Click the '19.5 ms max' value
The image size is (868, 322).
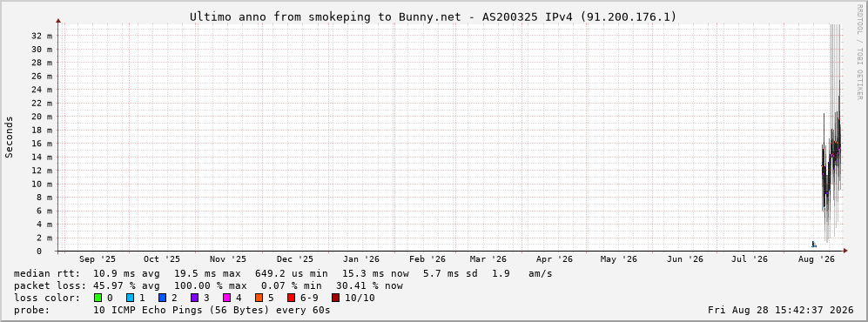point(207,273)
